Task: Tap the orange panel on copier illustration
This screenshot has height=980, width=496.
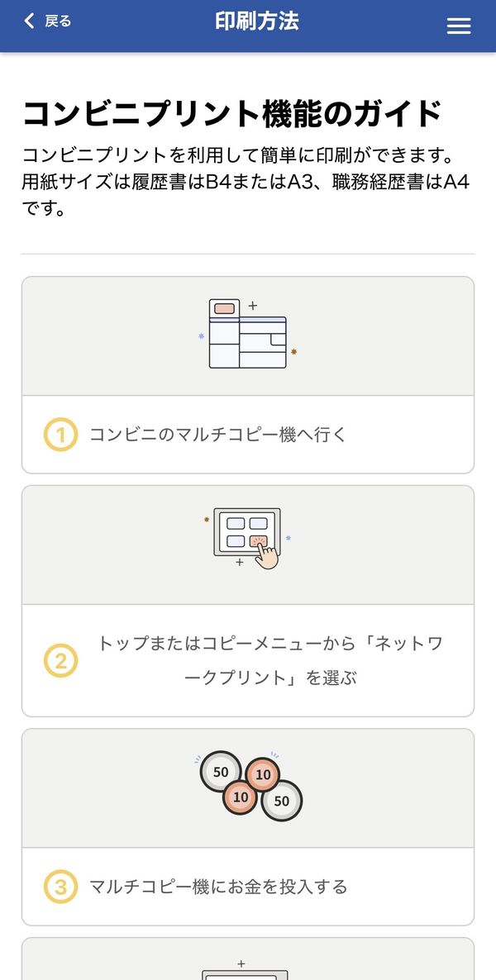Action: tap(224, 309)
